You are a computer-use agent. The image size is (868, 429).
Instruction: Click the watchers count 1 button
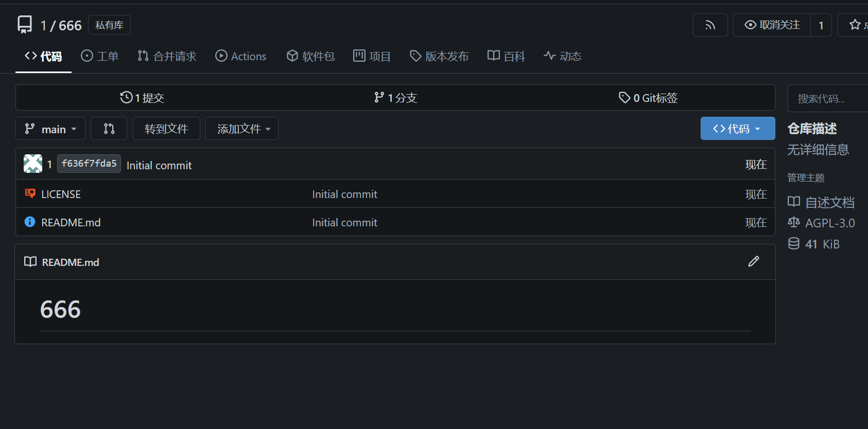(x=821, y=25)
